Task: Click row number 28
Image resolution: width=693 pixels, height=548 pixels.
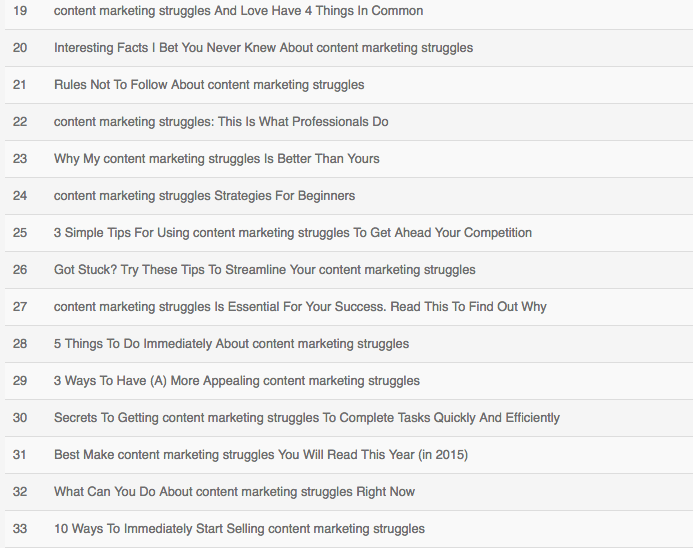Action: 20,344
